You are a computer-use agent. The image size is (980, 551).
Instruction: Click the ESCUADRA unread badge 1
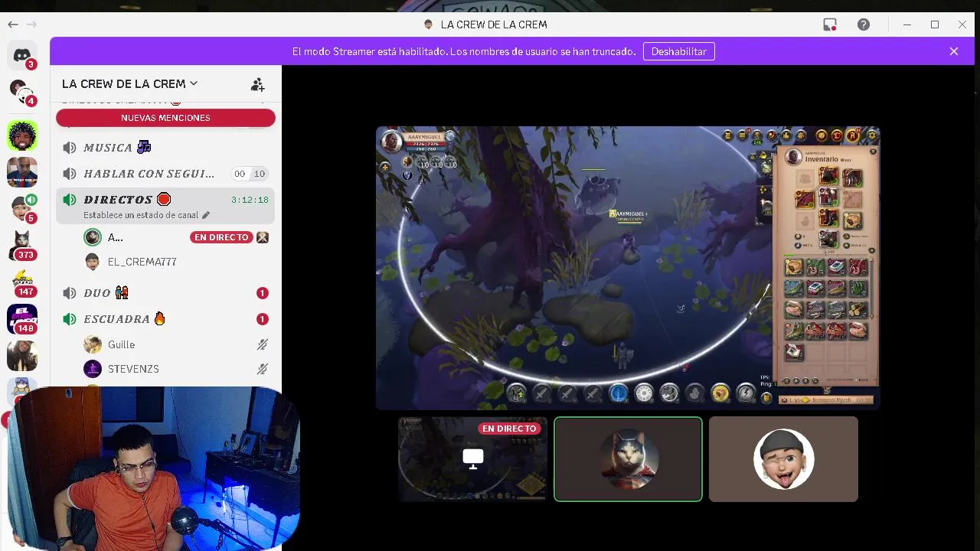[x=262, y=319]
